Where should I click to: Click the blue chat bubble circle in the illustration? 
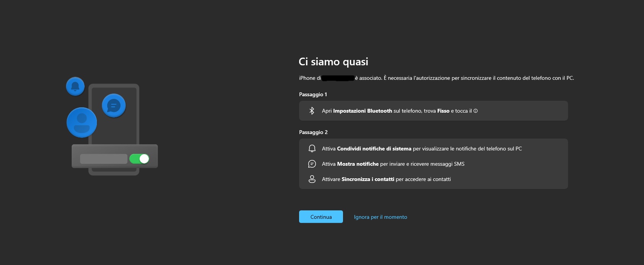[x=114, y=105]
